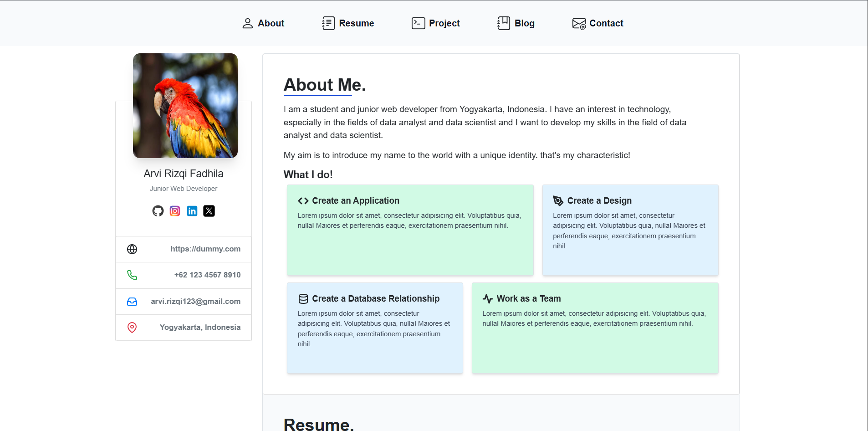Image resolution: width=868 pixels, height=431 pixels.
Task: Click the globe website icon
Action: (132, 249)
